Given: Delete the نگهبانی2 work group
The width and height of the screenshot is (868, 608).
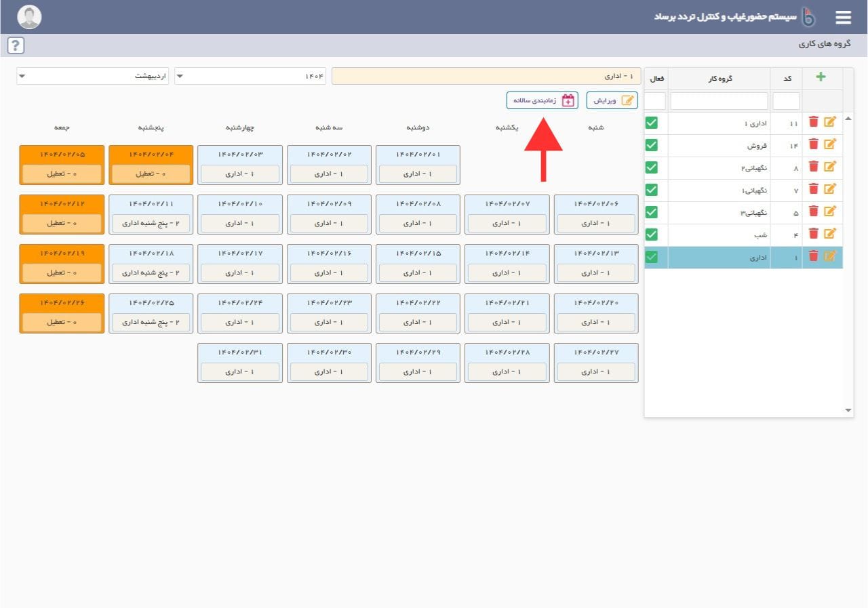Looking at the screenshot, I should [814, 167].
